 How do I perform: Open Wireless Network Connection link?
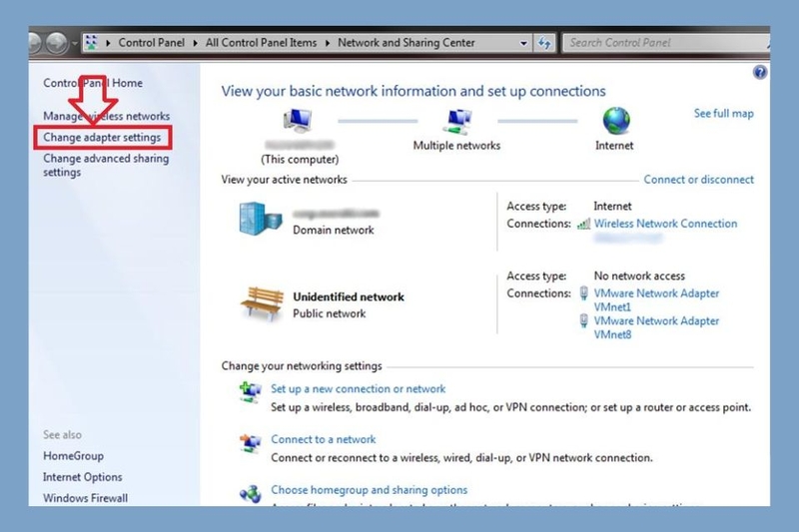pos(665,224)
